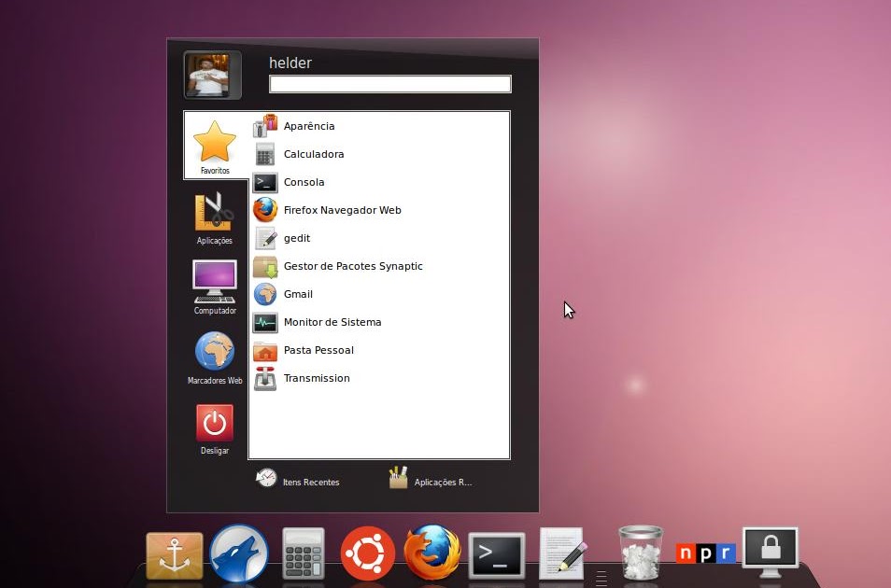Image resolution: width=891 pixels, height=588 pixels.
Task: Open the Marcadores Web section
Action: pyautogui.click(x=214, y=357)
